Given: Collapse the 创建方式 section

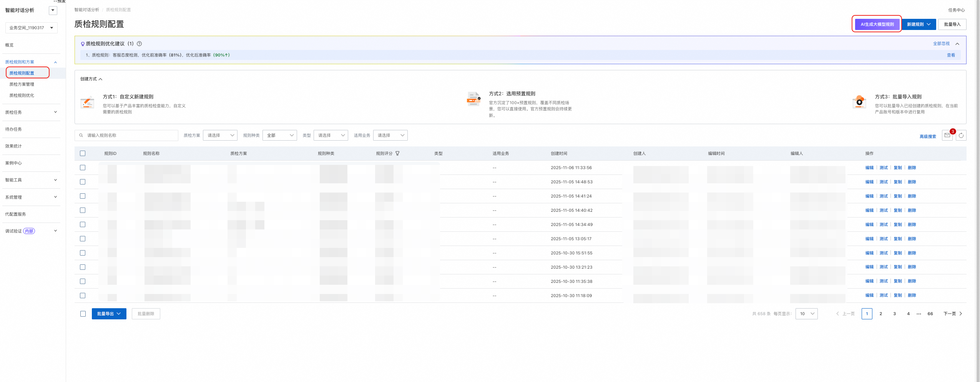Looking at the screenshot, I should [x=91, y=79].
